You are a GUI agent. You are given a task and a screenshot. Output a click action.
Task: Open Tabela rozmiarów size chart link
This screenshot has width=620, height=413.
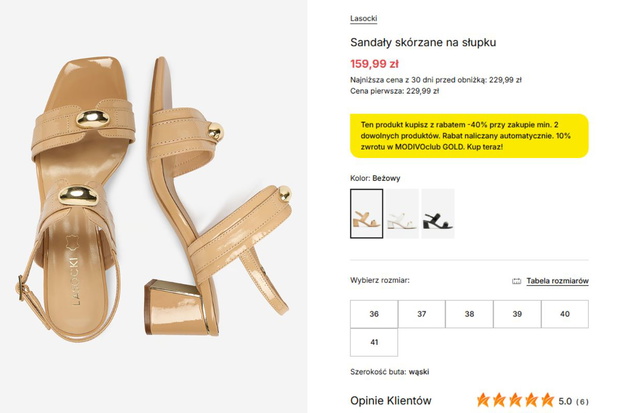[557, 281]
